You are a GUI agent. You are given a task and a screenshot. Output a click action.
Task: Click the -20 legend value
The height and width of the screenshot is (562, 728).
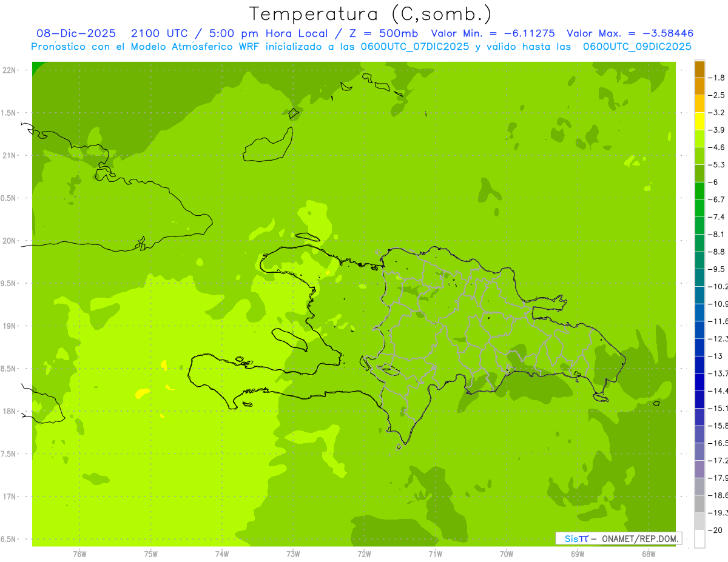point(716,530)
